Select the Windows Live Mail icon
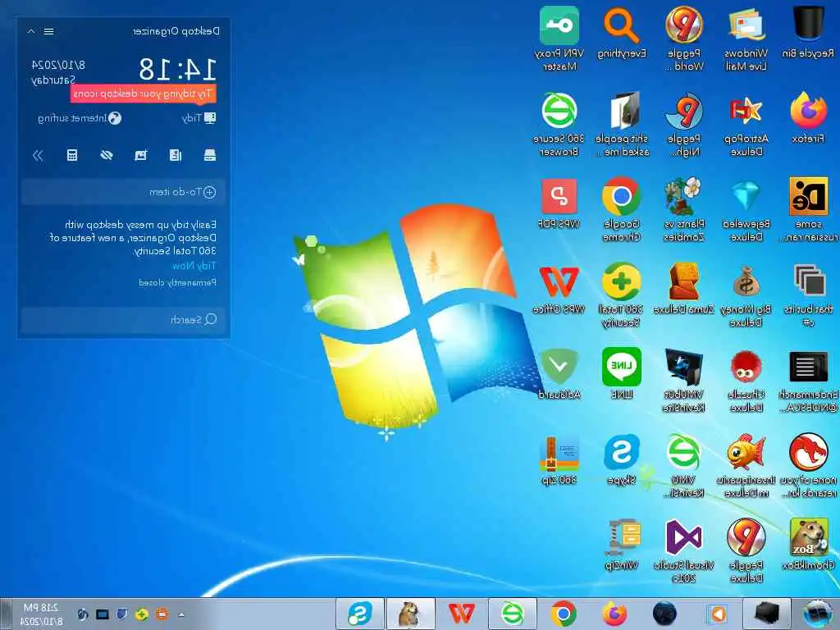This screenshot has width=840, height=630. coord(746,39)
